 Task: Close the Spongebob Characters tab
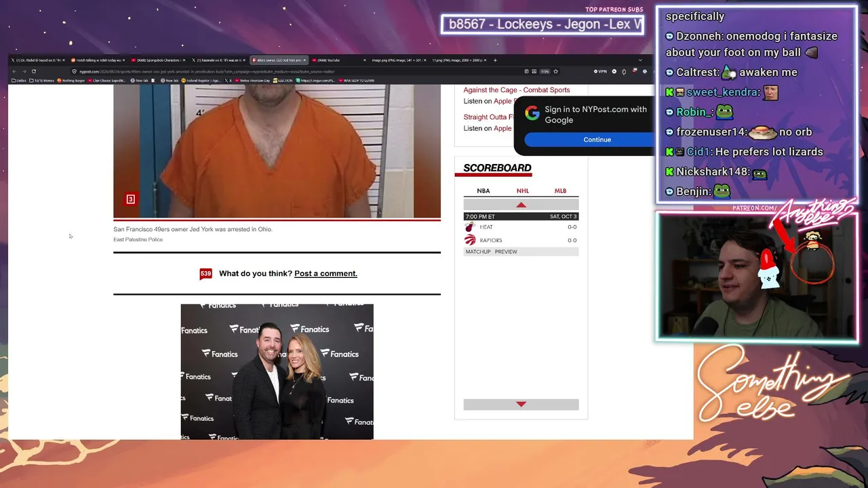(182, 60)
